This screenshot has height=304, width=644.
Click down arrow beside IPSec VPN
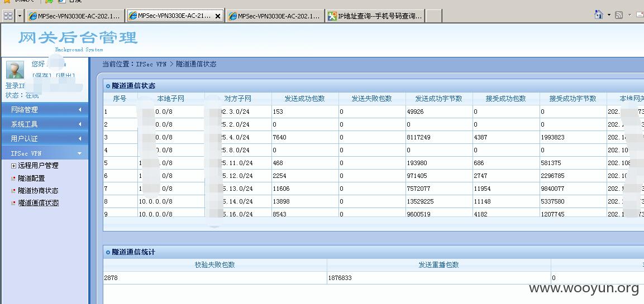click(x=80, y=153)
